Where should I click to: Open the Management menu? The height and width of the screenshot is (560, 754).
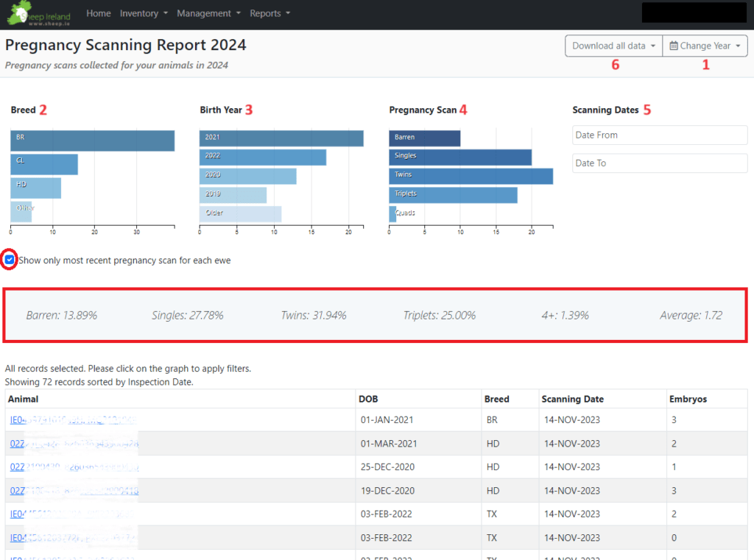[209, 13]
